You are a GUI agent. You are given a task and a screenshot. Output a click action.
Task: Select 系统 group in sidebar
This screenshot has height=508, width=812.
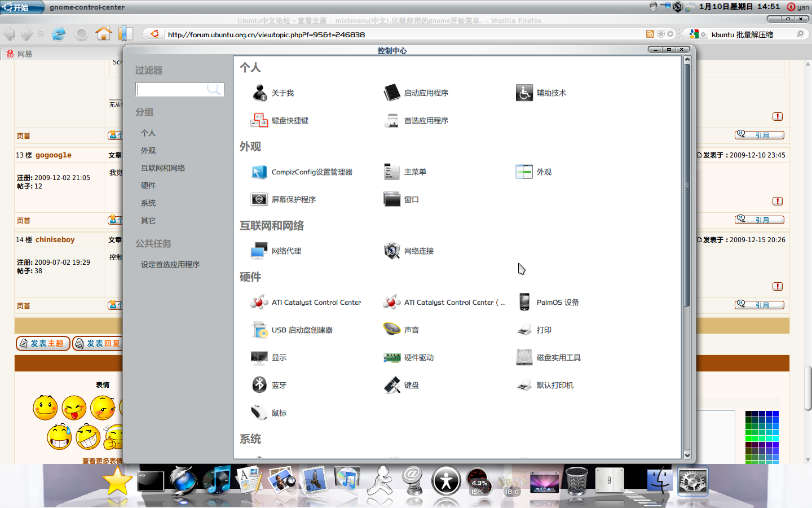[148, 203]
